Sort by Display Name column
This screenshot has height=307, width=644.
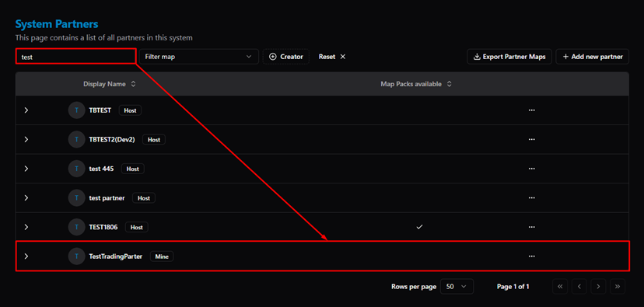(x=109, y=84)
